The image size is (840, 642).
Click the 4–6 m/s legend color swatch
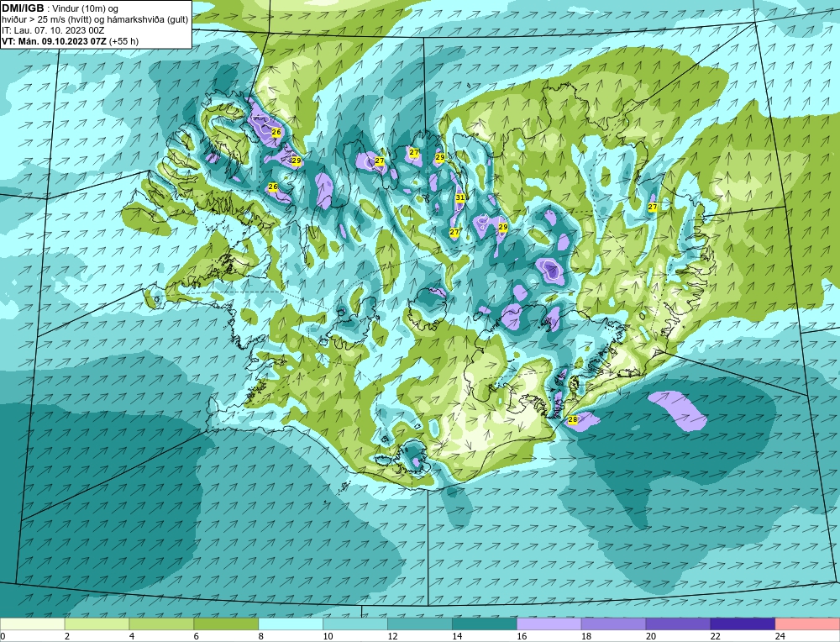[162, 624]
